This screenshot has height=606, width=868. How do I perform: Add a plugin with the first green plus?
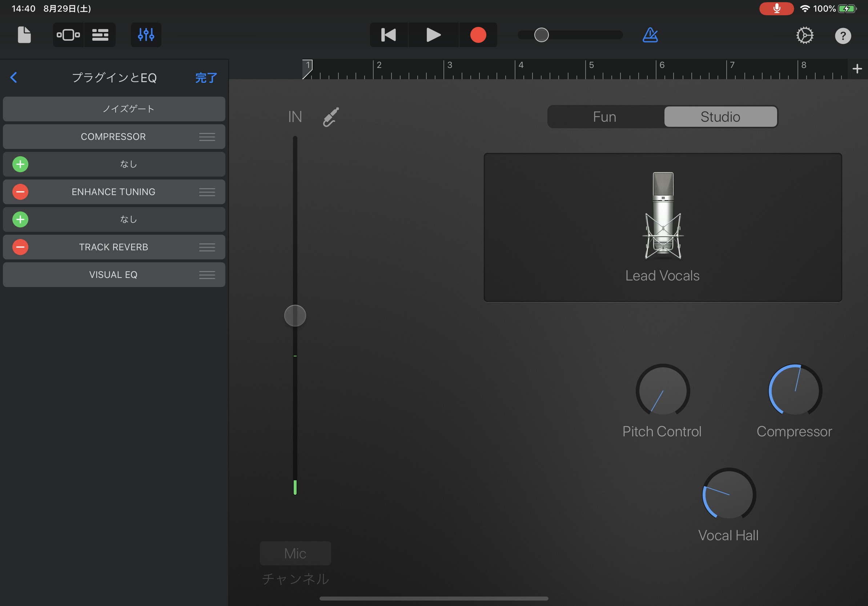[x=20, y=164]
